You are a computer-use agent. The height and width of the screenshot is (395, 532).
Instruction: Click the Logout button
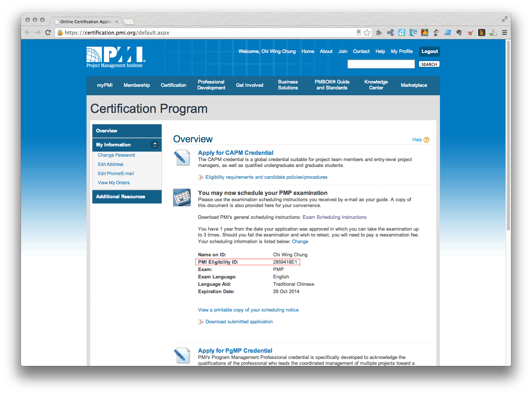[430, 51]
